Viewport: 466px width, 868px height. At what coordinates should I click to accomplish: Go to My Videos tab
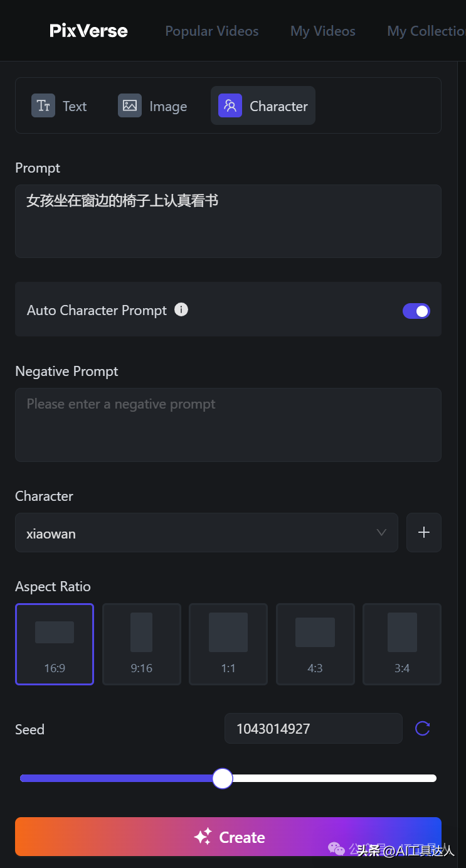(323, 31)
